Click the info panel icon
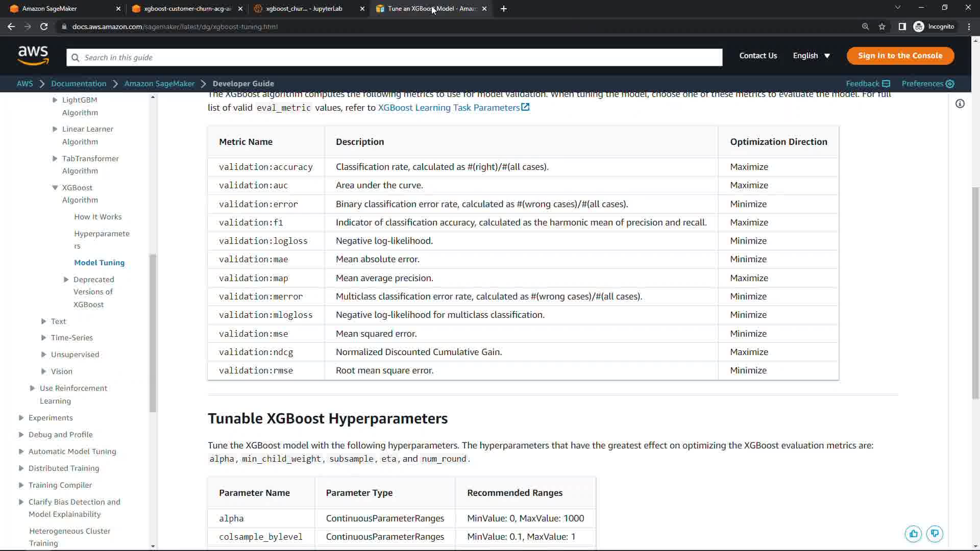The width and height of the screenshot is (980, 551). pos(960,104)
